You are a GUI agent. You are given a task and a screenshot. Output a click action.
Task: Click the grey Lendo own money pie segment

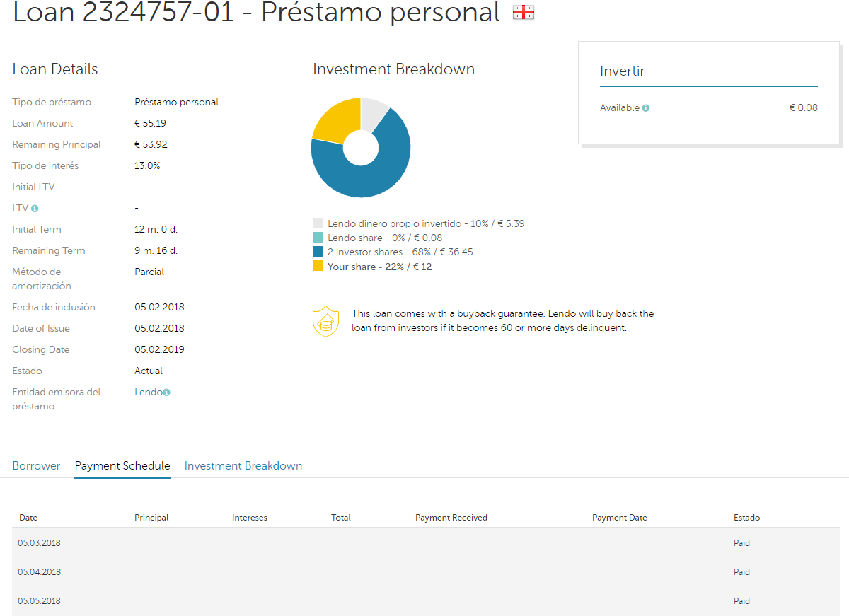pyautogui.click(x=374, y=113)
